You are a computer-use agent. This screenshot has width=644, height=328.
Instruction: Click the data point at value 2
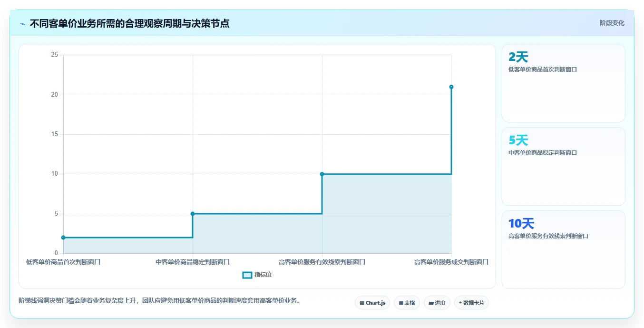coord(63,238)
